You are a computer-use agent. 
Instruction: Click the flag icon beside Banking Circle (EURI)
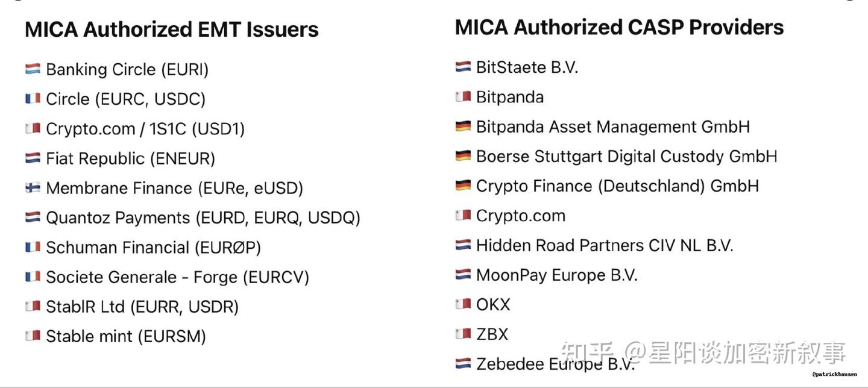click(x=33, y=70)
